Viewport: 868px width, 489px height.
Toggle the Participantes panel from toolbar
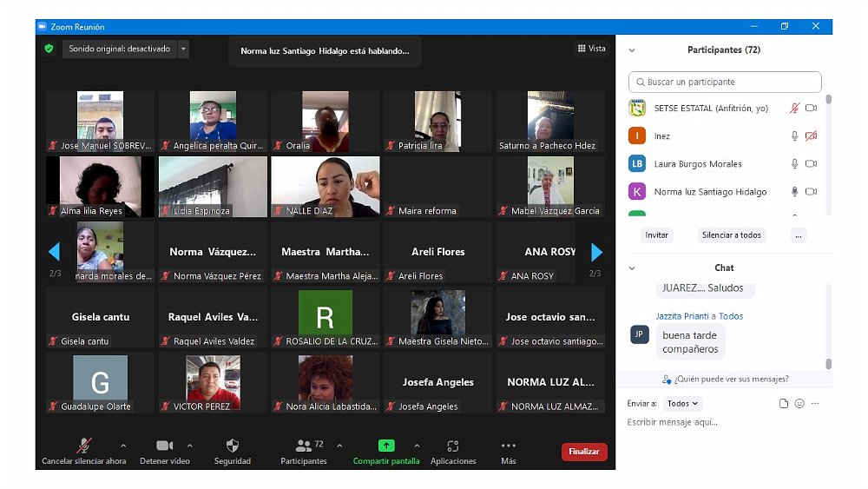click(x=304, y=446)
